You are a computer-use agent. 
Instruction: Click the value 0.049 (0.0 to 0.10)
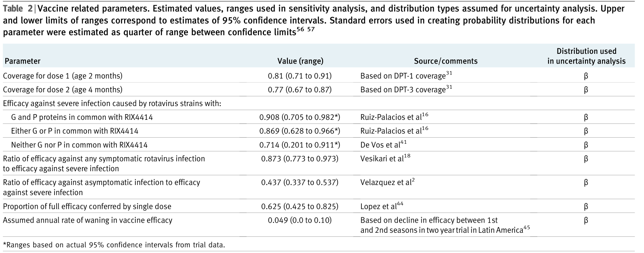(300, 221)
